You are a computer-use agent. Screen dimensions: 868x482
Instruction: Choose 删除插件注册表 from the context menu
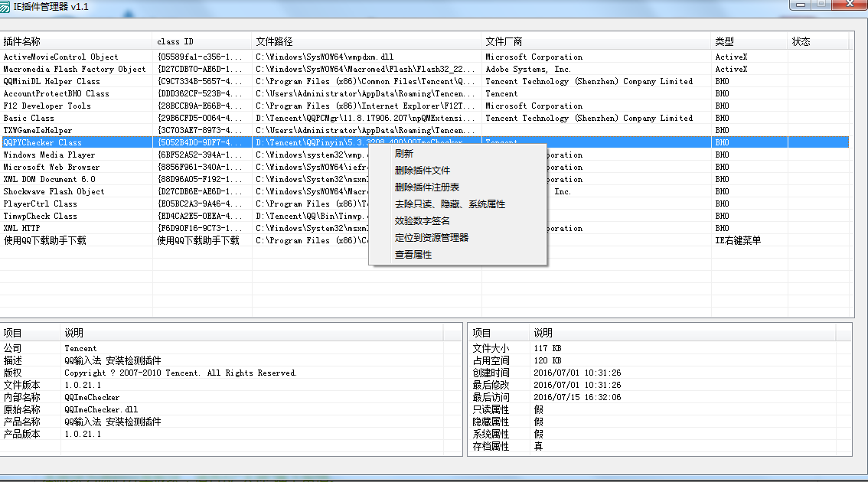[427, 187]
